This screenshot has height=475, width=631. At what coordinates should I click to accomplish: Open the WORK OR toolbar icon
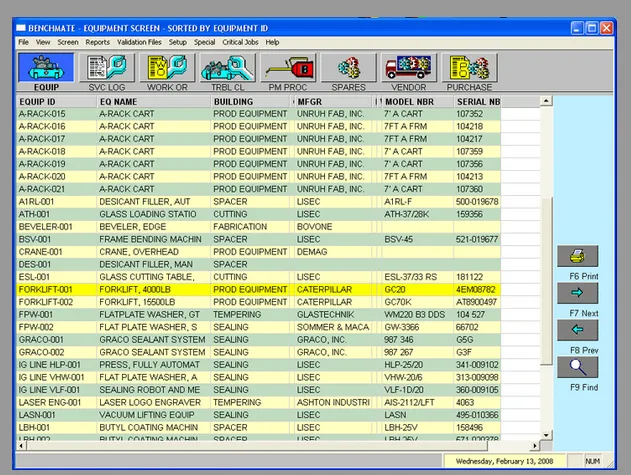167,68
